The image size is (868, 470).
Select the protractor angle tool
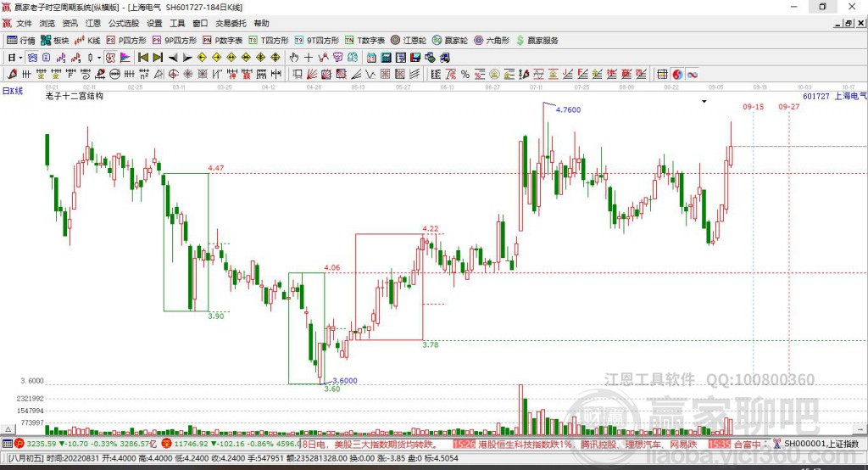(x=159, y=75)
